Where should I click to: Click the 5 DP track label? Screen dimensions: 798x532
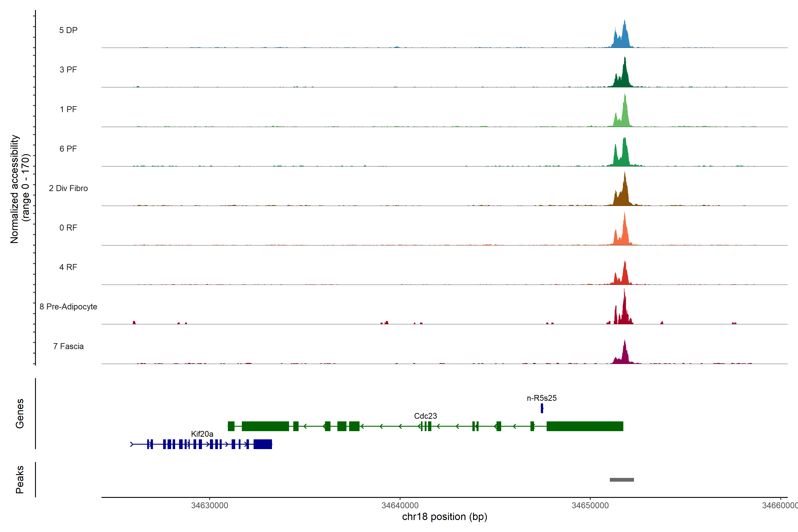68,30
